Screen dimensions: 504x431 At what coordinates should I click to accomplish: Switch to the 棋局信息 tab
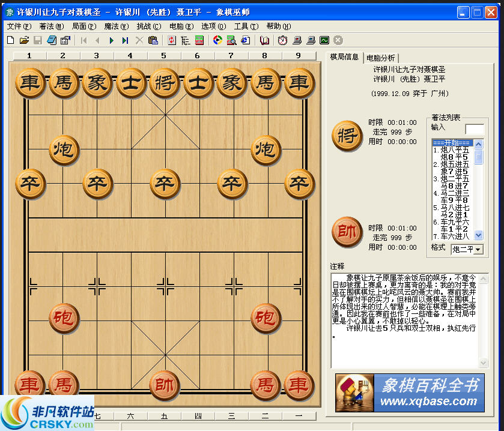point(344,57)
